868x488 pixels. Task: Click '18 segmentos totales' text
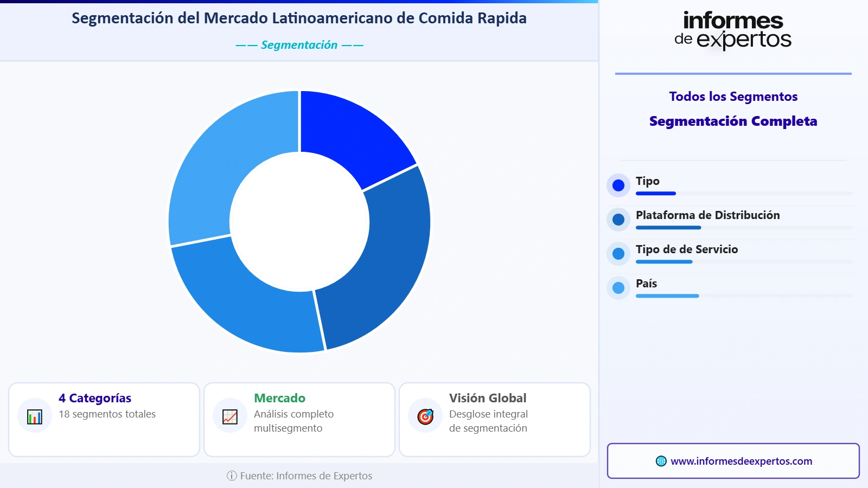click(x=107, y=414)
